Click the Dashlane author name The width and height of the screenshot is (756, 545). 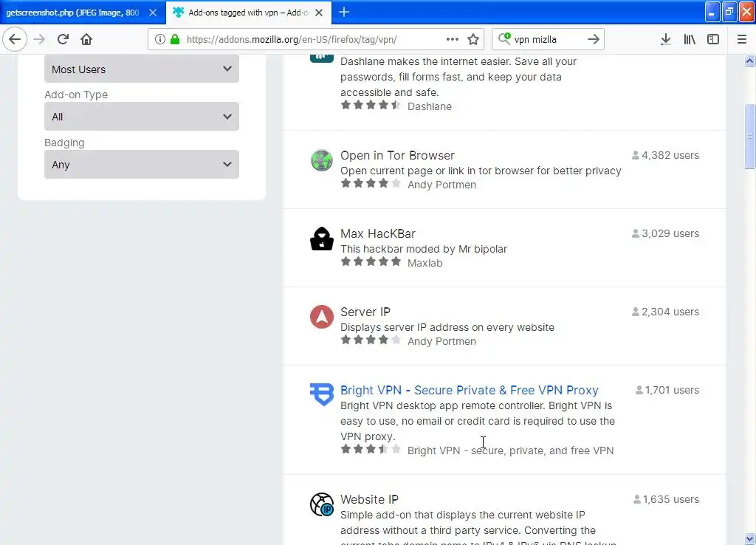coord(430,106)
